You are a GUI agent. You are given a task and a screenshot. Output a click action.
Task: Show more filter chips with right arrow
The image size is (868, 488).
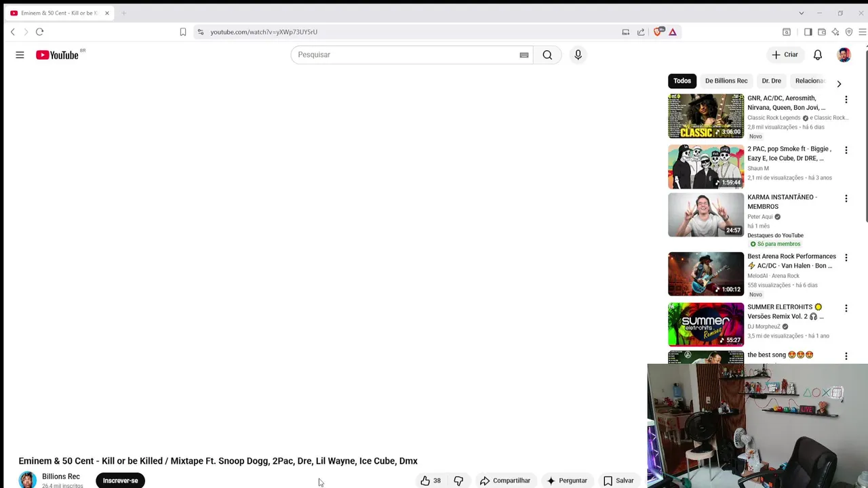pos(839,84)
